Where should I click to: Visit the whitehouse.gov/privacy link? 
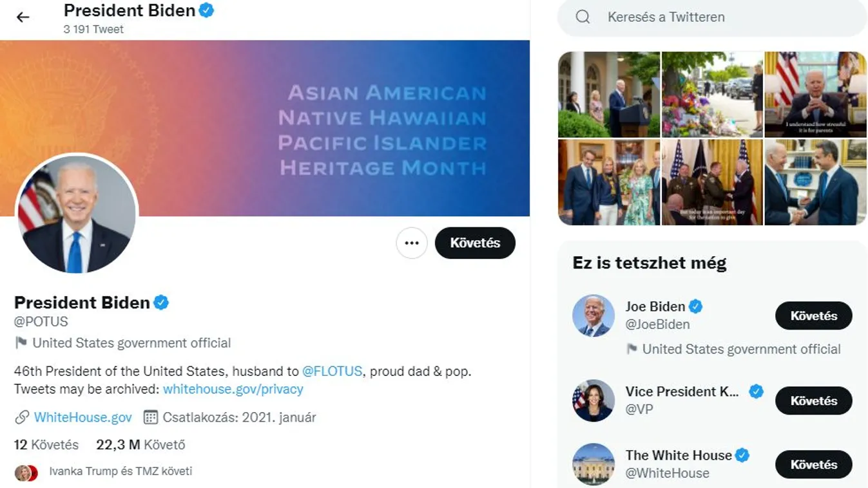[233, 389]
